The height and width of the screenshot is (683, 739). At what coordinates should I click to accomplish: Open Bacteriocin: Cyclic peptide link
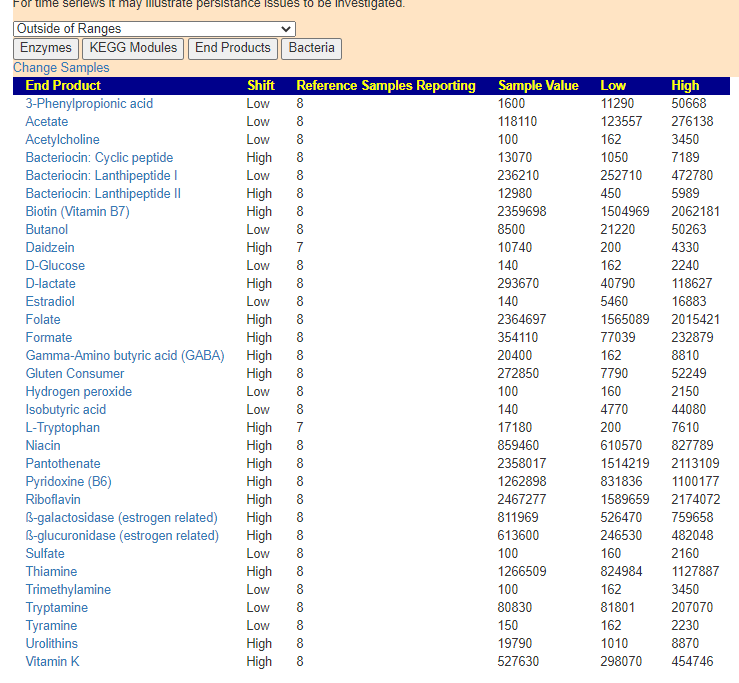[x=99, y=158]
